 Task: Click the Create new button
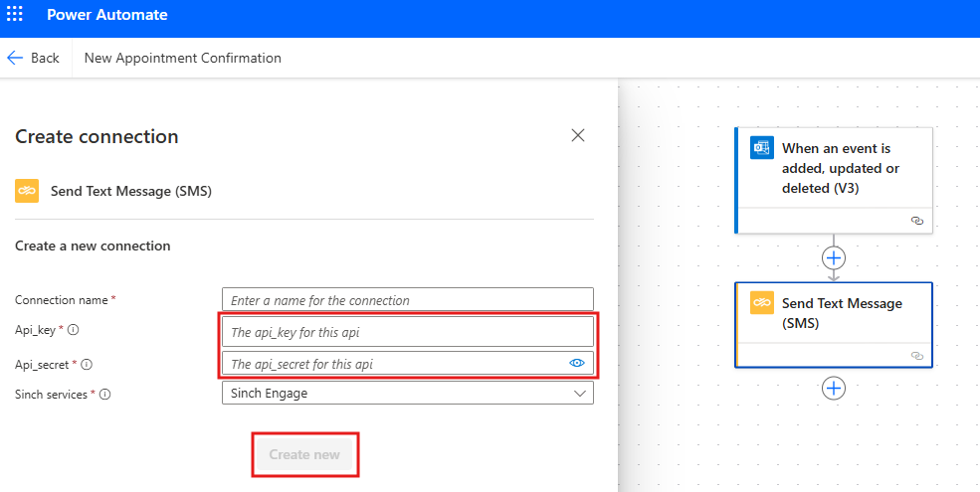click(x=305, y=454)
